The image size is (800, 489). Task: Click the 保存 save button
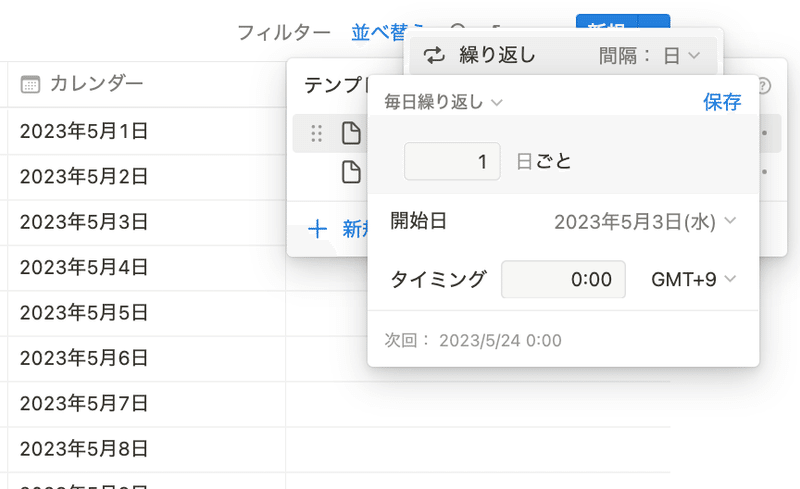[722, 102]
